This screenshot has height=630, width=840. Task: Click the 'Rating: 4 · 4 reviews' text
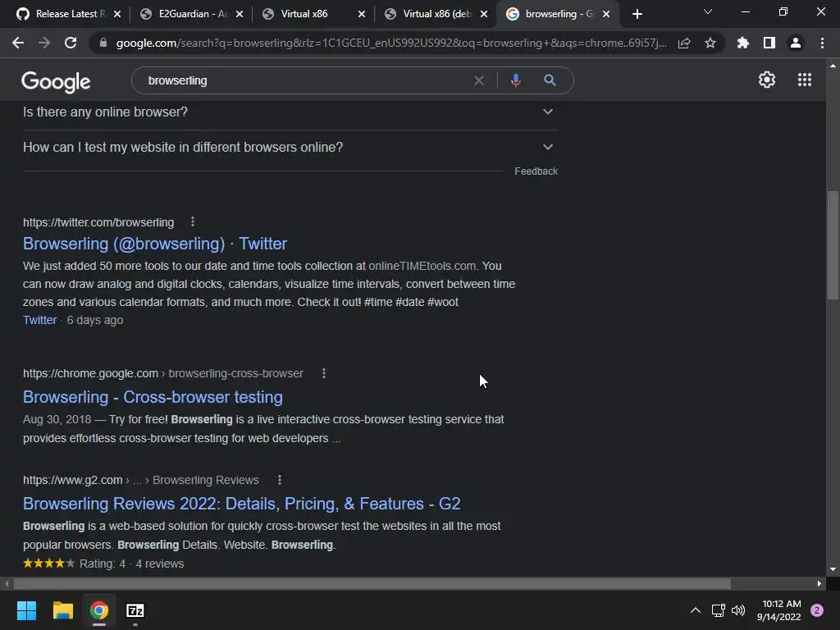click(x=132, y=564)
